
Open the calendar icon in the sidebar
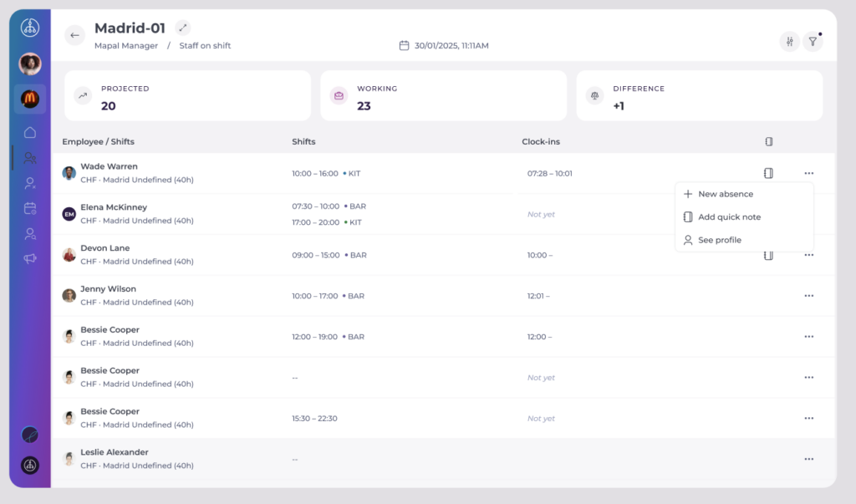point(30,208)
